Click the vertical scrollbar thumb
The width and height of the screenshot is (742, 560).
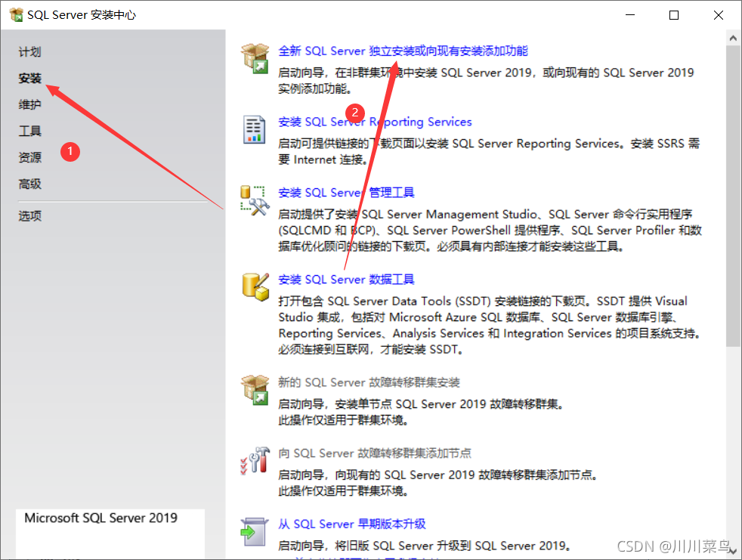(x=733, y=196)
